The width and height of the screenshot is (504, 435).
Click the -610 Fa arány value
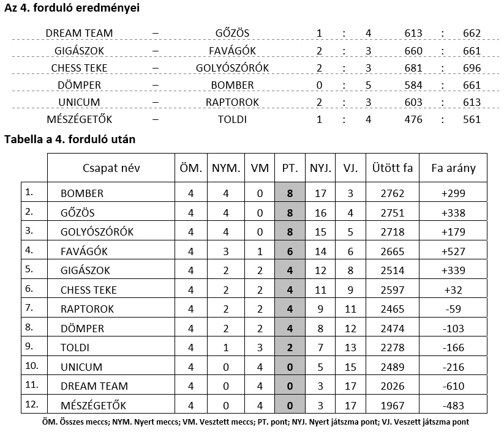pos(453,386)
